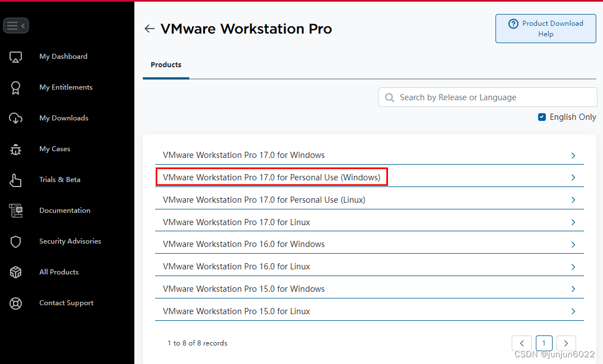The height and width of the screenshot is (364, 603).
Task: Uncheck the English Only checkbox
Action: pyautogui.click(x=542, y=117)
